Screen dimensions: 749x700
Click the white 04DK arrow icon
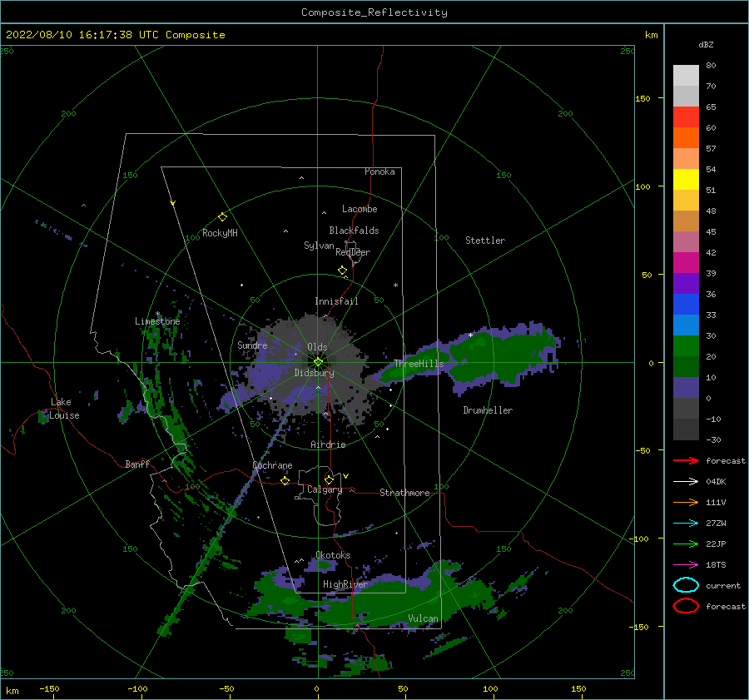686,481
